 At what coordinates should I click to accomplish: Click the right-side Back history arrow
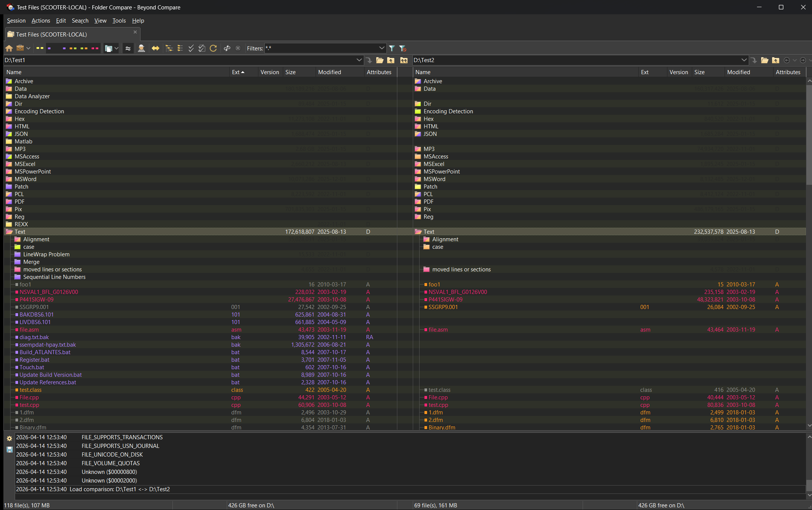[x=787, y=60]
